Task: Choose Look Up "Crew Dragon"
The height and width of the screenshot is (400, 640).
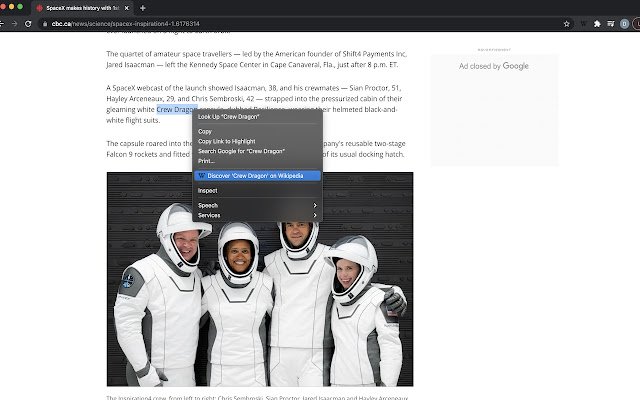Action: 257,117
